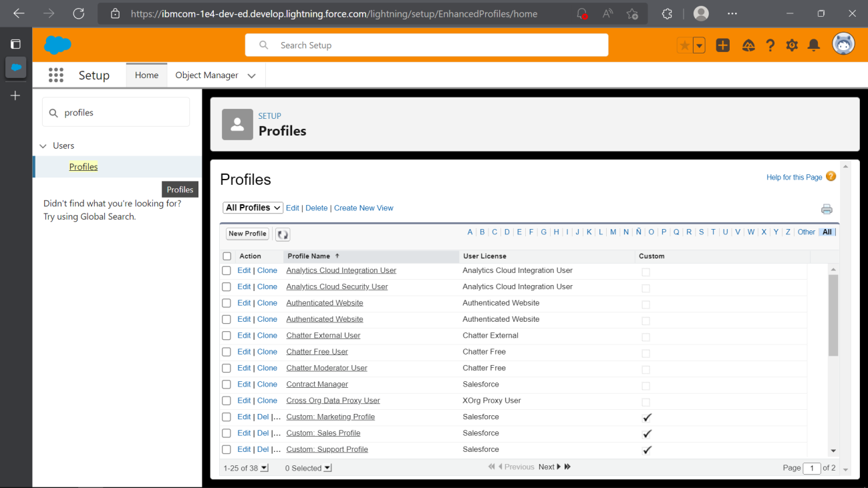This screenshot has height=488, width=868.
Task: Click the Salesforce cloud logo
Action: click(x=57, y=45)
